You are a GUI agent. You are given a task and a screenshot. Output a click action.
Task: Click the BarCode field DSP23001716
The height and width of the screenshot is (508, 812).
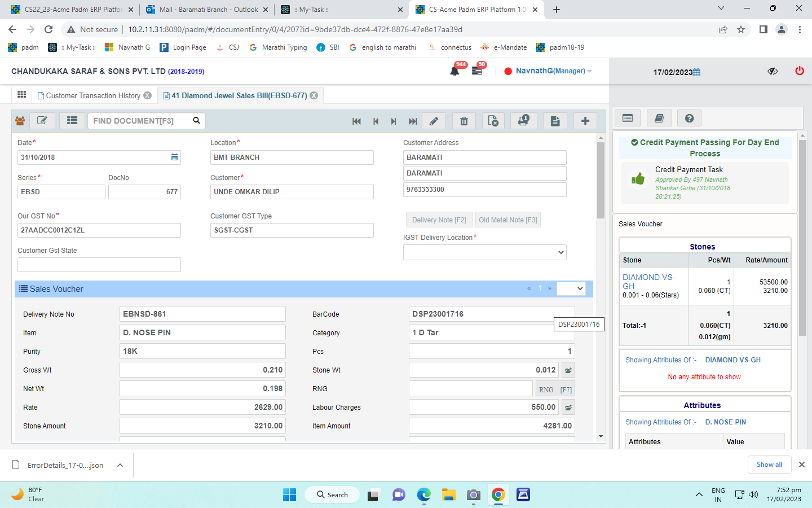point(492,314)
